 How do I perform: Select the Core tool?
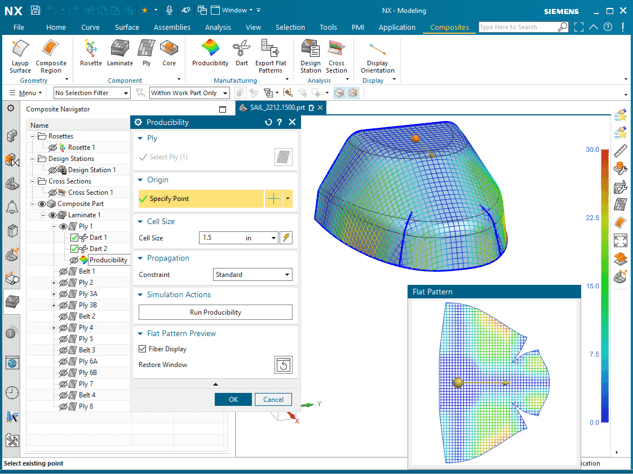169,53
